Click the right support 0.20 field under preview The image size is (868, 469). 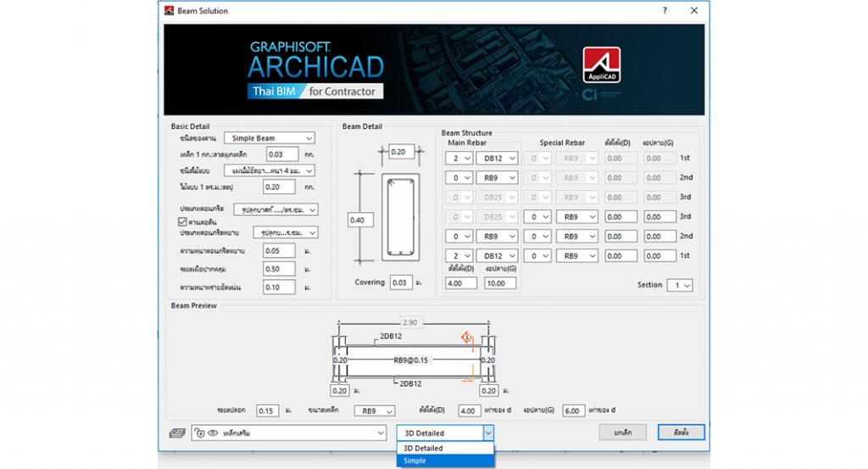click(489, 390)
